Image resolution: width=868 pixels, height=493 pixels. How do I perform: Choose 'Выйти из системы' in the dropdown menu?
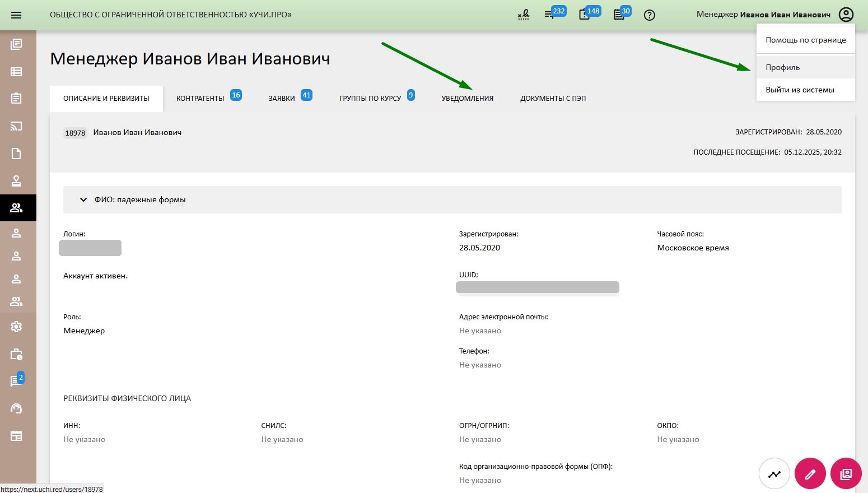[800, 90]
